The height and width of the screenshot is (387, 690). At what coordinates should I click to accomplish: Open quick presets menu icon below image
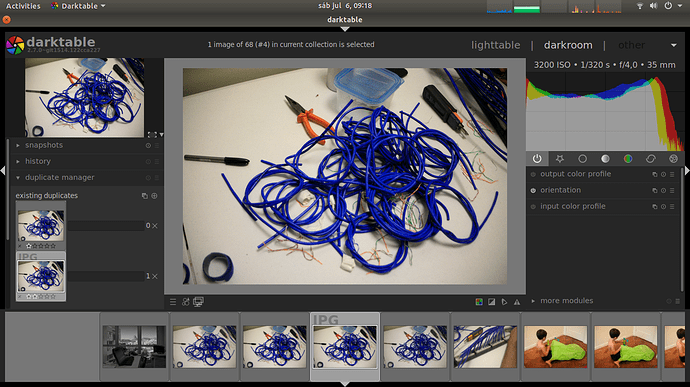pos(173,302)
